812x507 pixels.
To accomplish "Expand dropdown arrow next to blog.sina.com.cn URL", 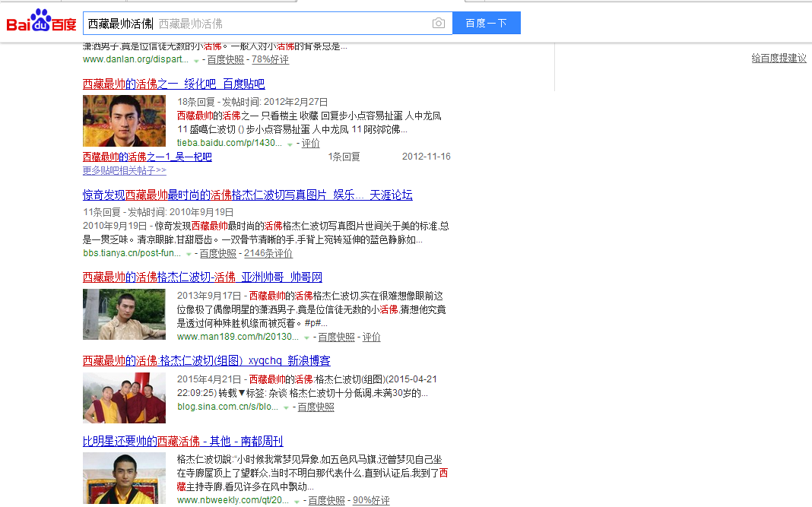I will pos(287,408).
